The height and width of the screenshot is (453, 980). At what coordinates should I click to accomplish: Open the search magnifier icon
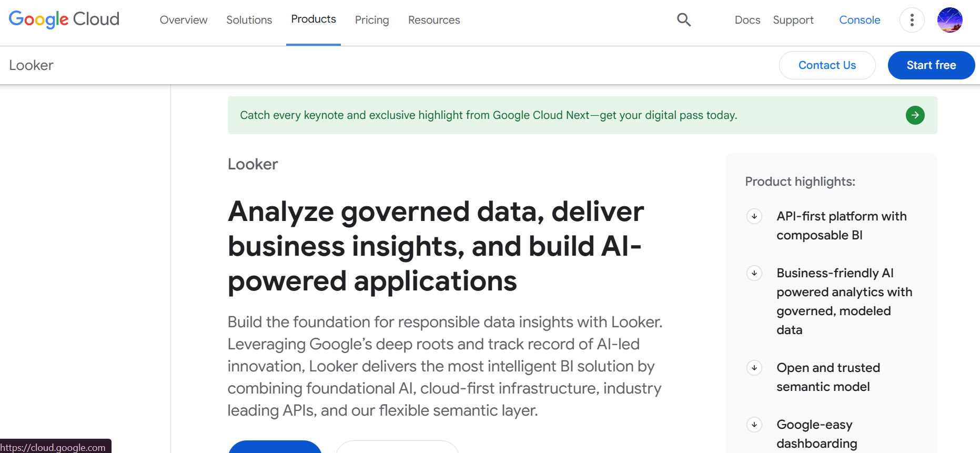click(x=684, y=20)
